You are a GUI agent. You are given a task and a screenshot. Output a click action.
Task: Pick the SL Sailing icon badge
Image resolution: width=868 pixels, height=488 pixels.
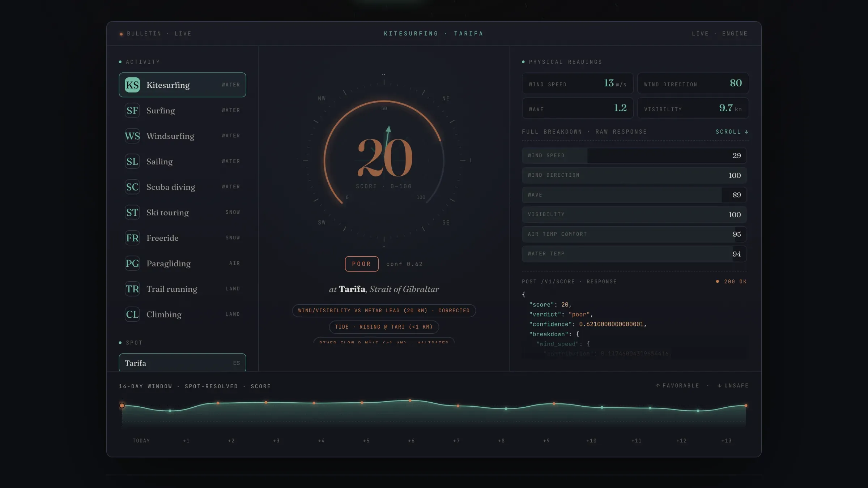pyautogui.click(x=132, y=161)
